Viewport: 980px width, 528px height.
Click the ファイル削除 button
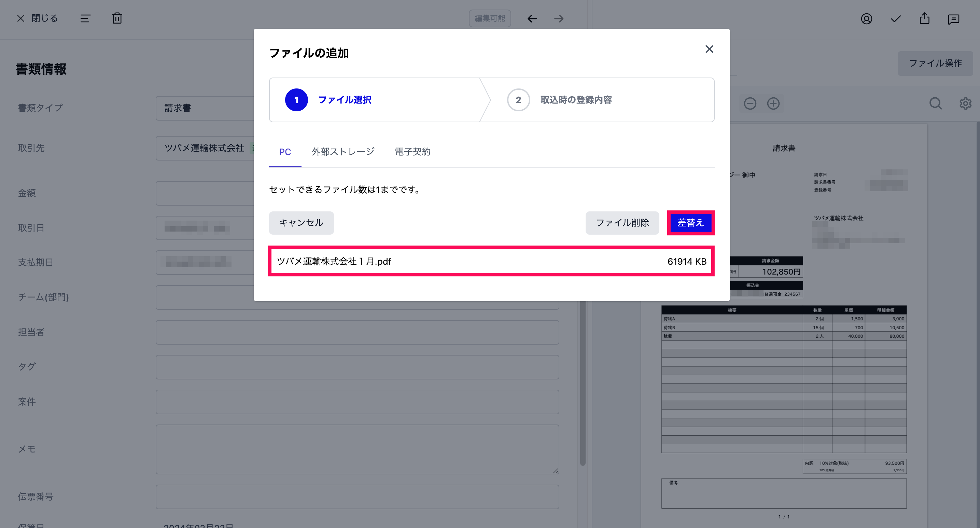point(622,223)
